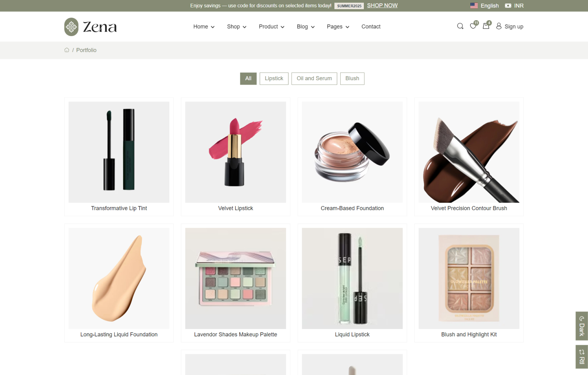588x375 pixels.
Task: Toggle Rtl layout direction
Action: click(581, 357)
